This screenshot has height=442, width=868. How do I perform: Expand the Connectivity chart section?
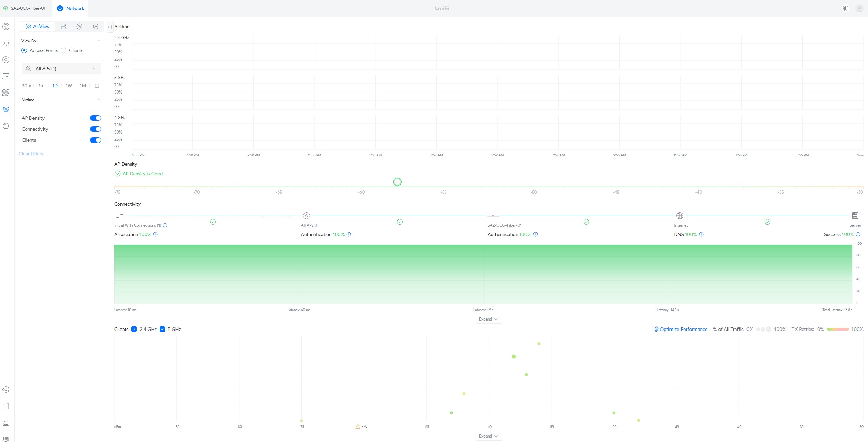pyautogui.click(x=488, y=319)
